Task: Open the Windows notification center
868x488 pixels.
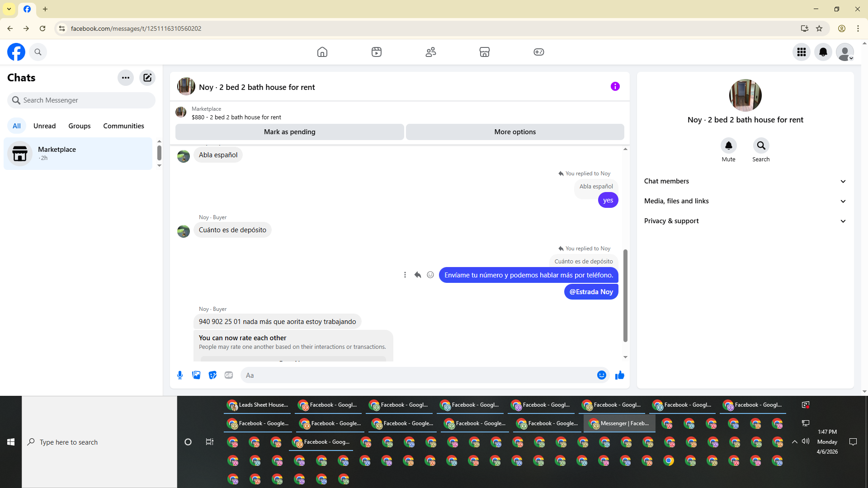Action: point(853,442)
